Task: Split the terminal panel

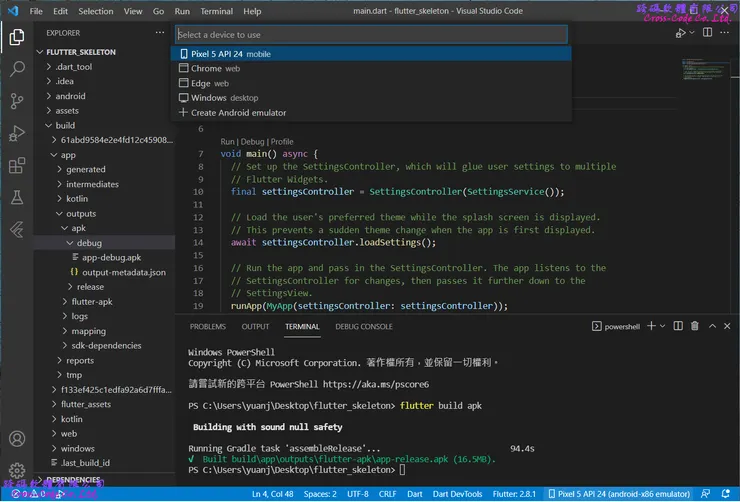Action: click(x=679, y=326)
